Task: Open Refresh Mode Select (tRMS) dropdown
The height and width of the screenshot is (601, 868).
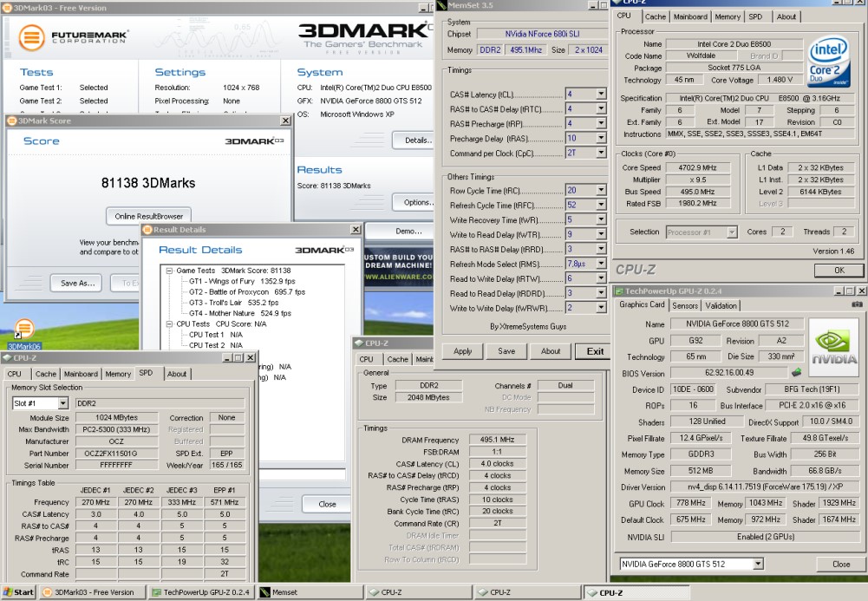Action: click(601, 264)
